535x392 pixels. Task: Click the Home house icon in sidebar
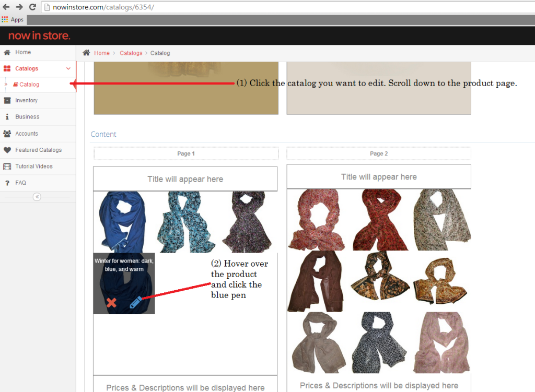click(7, 52)
